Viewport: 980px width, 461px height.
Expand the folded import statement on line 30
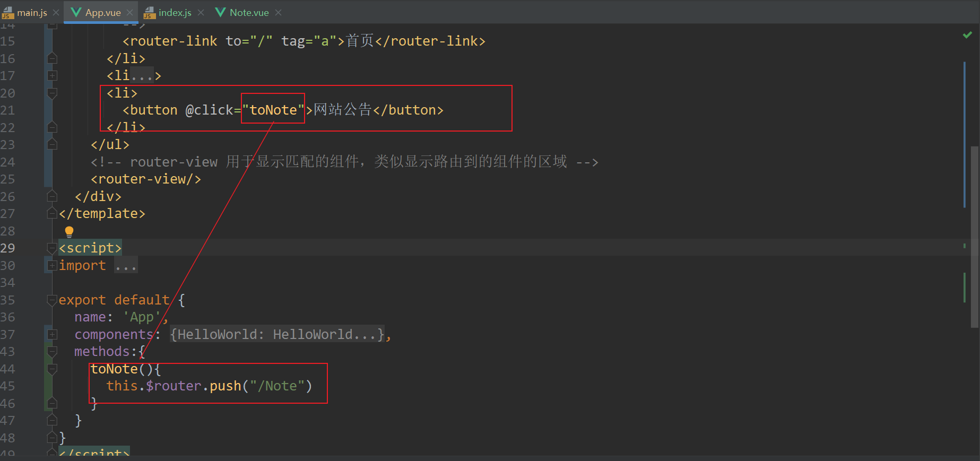[x=51, y=265]
